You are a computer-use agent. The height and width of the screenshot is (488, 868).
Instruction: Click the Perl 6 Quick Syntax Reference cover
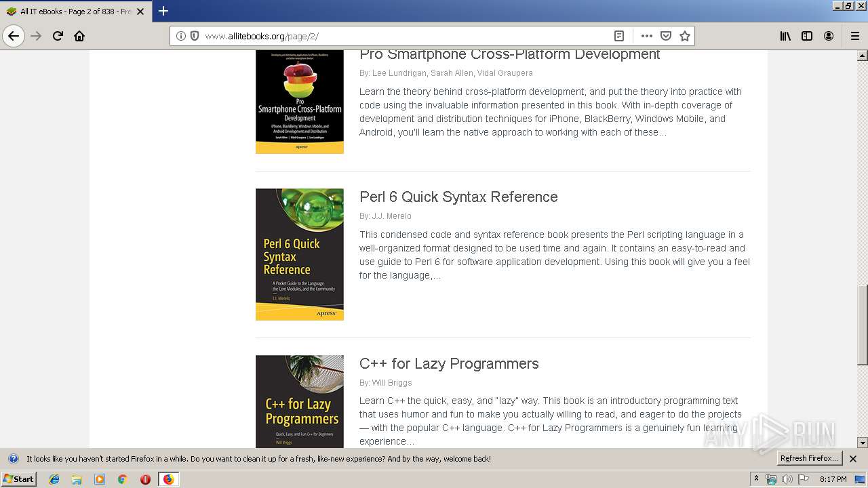pos(300,254)
